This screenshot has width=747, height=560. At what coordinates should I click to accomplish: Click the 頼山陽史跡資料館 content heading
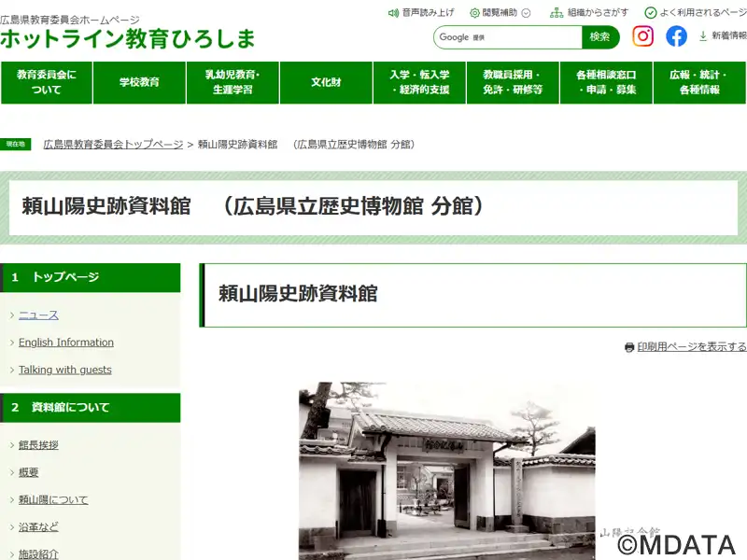pyautogui.click(x=298, y=294)
